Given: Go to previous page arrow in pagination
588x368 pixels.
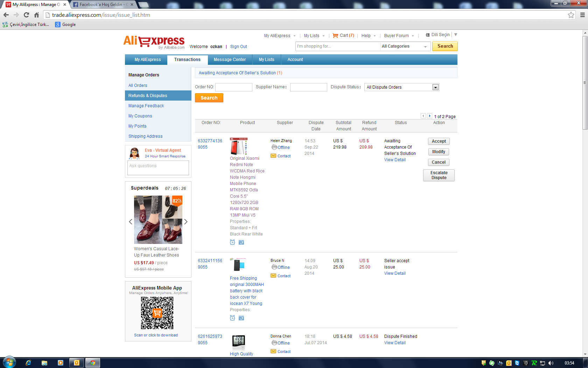Looking at the screenshot, I should click(423, 116).
